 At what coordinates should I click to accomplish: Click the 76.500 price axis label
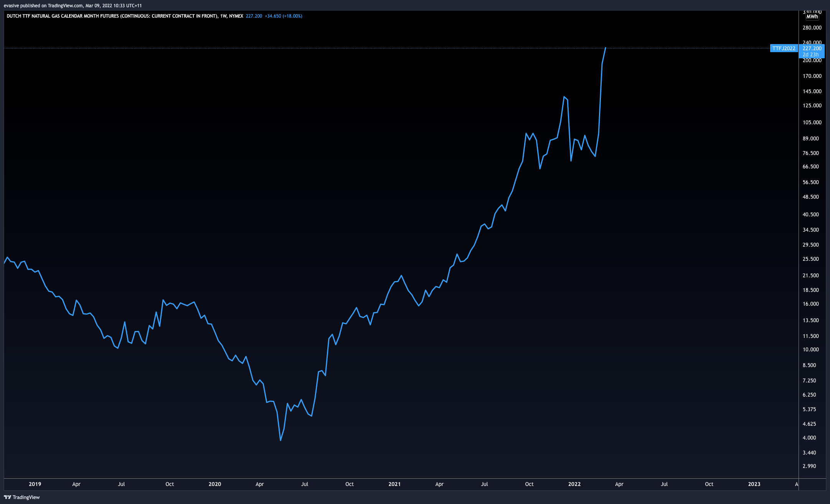[x=811, y=153]
